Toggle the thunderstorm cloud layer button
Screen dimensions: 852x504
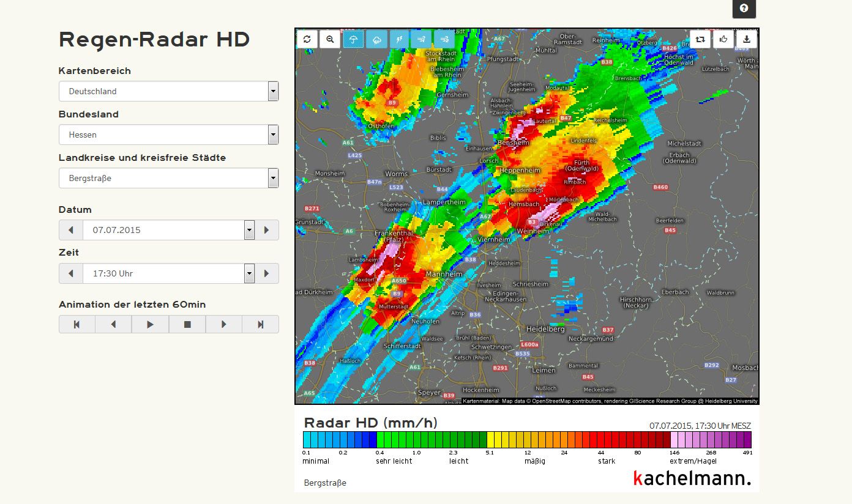(376, 39)
